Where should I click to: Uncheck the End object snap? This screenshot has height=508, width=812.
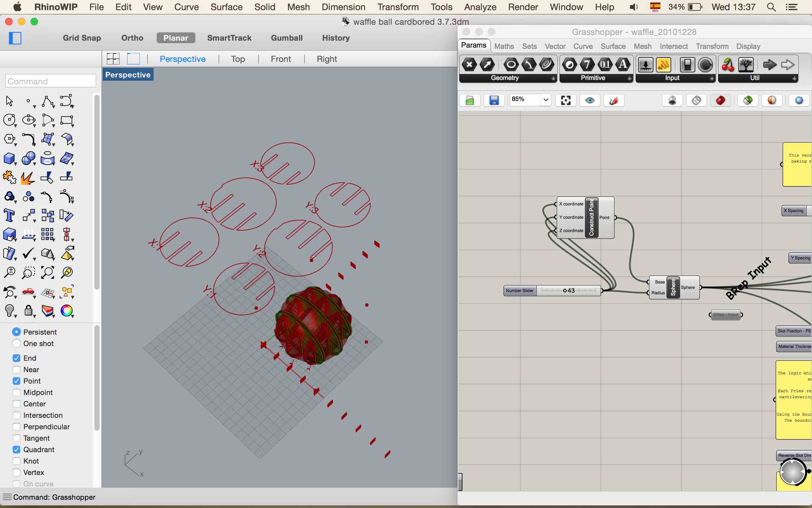[16, 358]
